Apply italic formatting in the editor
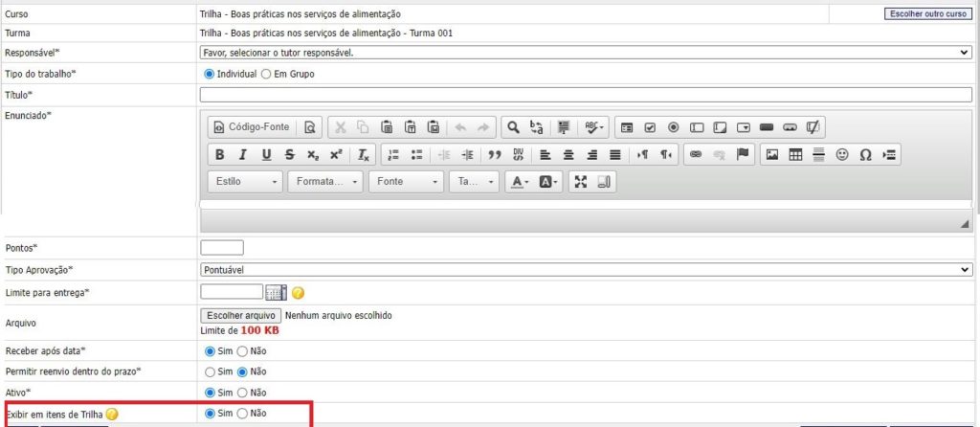Image resolution: width=980 pixels, height=427 pixels. (x=242, y=155)
